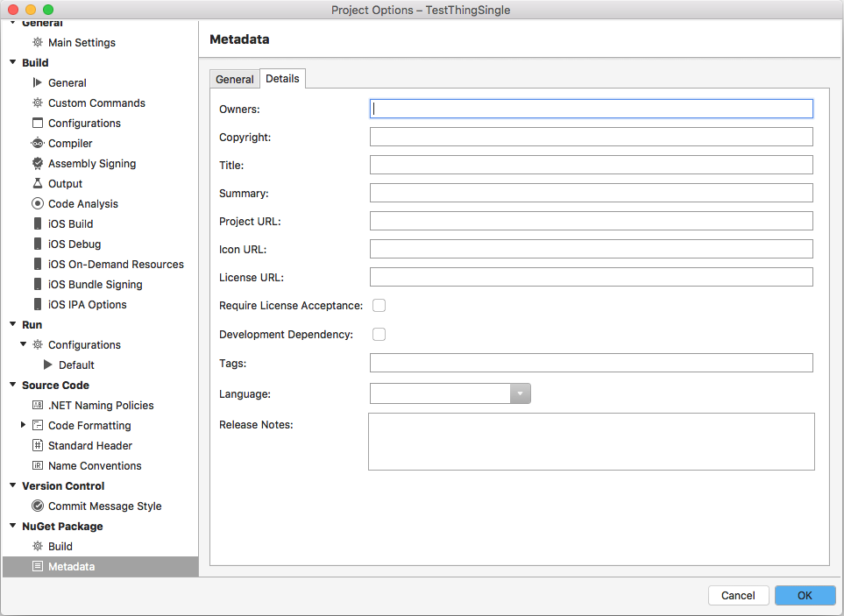Viewport: 844px width, 616px height.
Task: Select the iOS Bundle Signing phone icon
Action: 37,284
